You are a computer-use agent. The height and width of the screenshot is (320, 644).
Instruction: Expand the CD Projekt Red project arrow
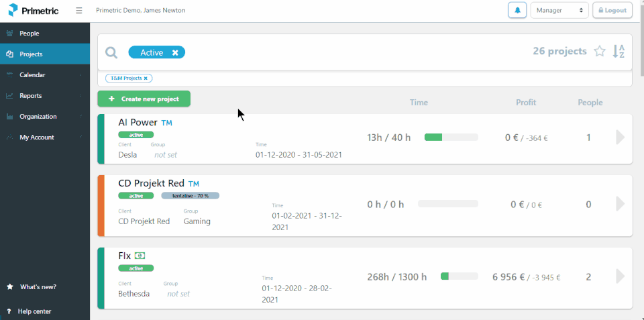(x=620, y=204)
